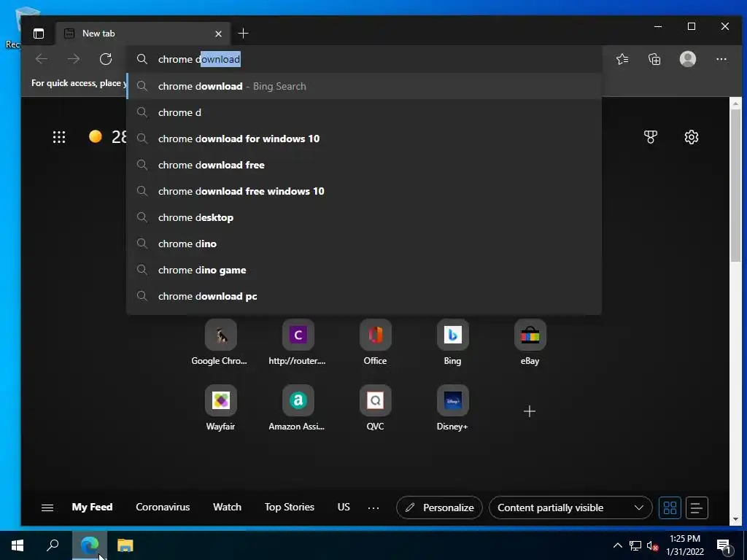Go forward with the forward arrow
Image resolution: width=747 pixels, height=560 pixels.
[74, 59]
